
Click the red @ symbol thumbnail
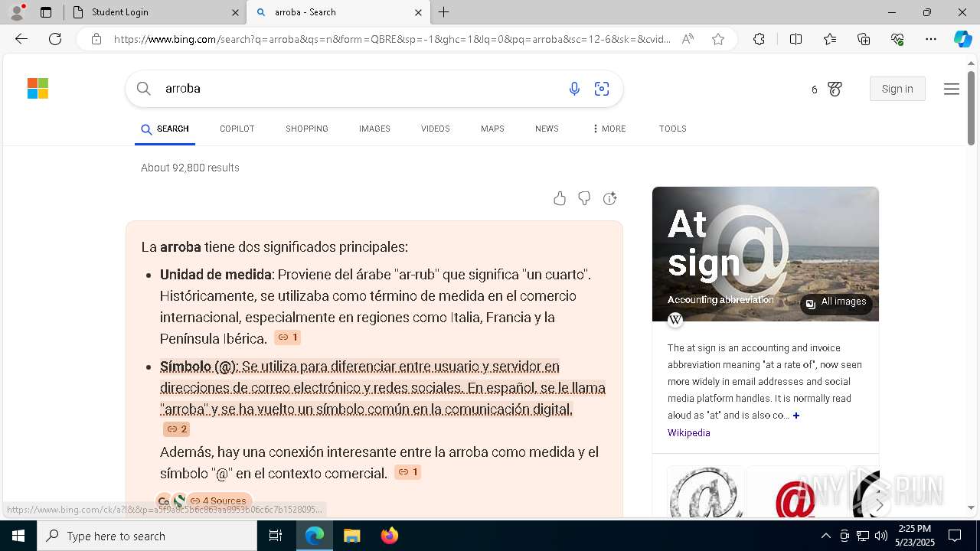click(x=797, y=494)
